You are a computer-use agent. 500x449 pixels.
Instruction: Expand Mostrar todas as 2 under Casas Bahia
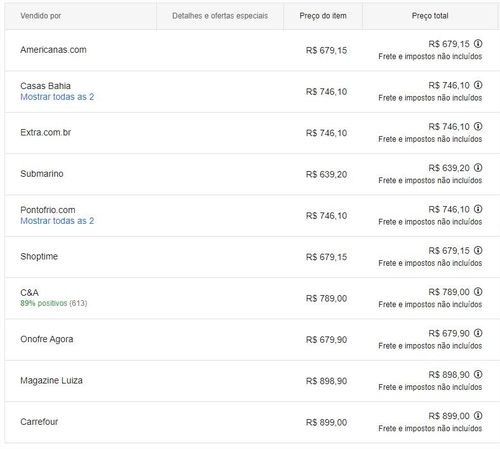57,97
